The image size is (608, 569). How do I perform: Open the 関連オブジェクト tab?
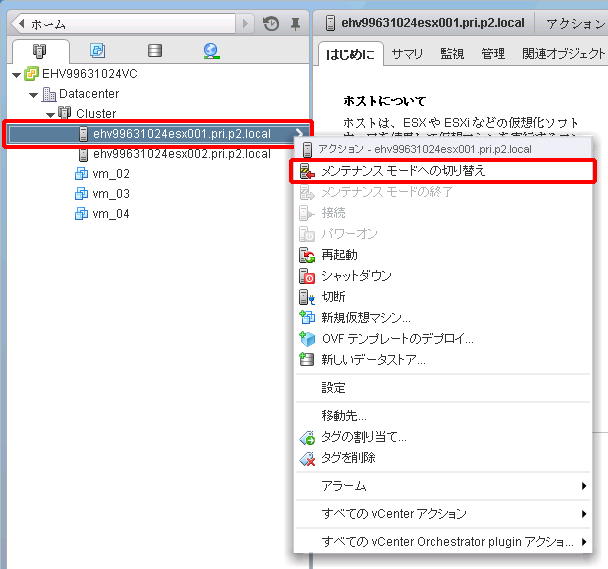[563, 54]
